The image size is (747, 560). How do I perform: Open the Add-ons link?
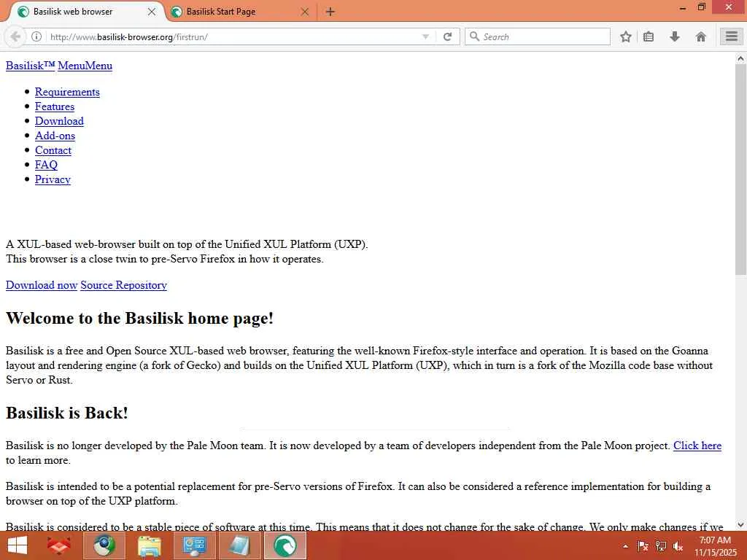[x=55, y=136]
